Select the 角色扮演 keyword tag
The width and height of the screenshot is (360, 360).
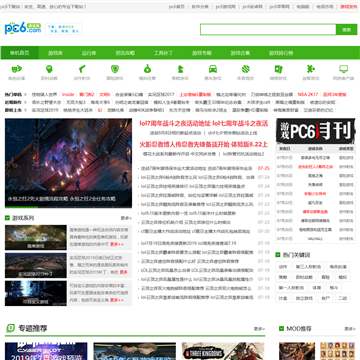338,267
